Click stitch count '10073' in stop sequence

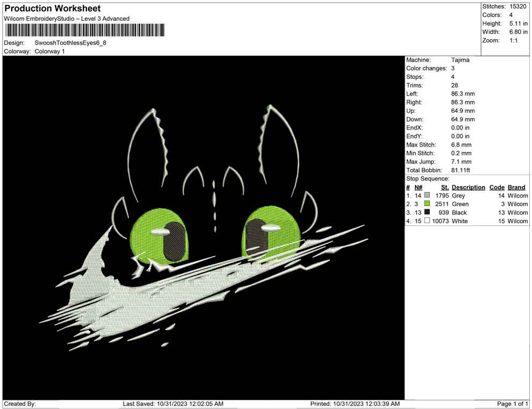point(440,221)
